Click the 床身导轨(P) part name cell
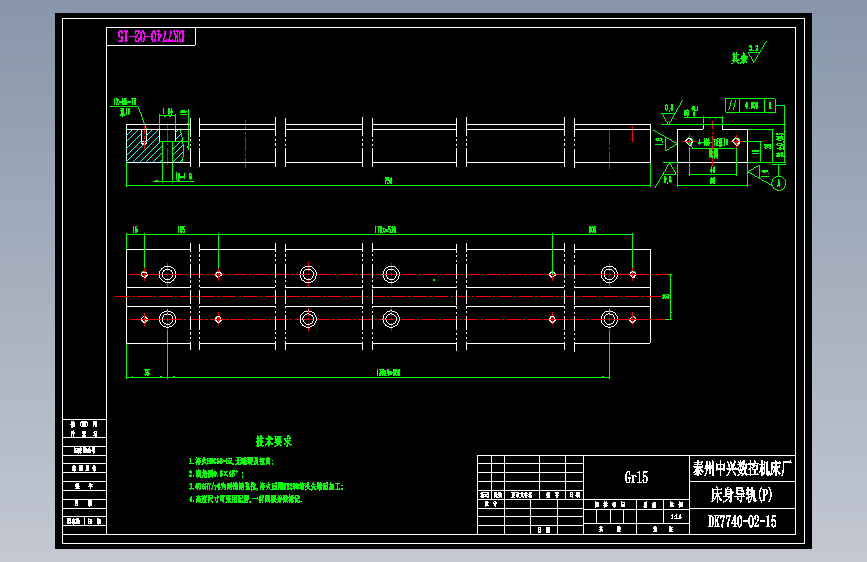Screen dimensions: 867x562 [x=743, y=495]
